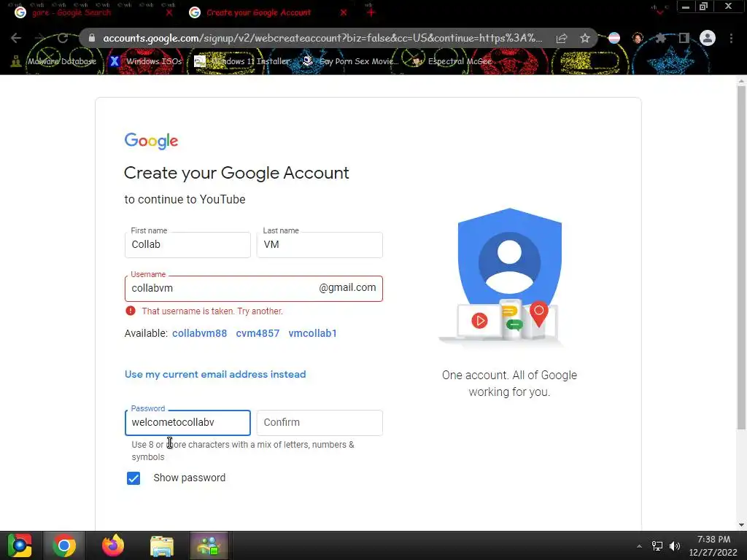Click the Google logo

[x=151, y=141]
